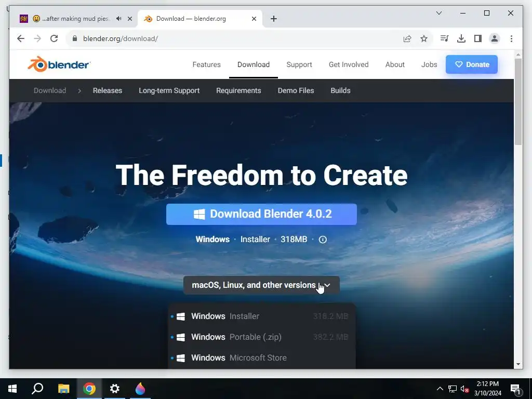Viewport: 532px width, 399px height.
Task: Open the media control icon in toolbar
Action: 445,38
